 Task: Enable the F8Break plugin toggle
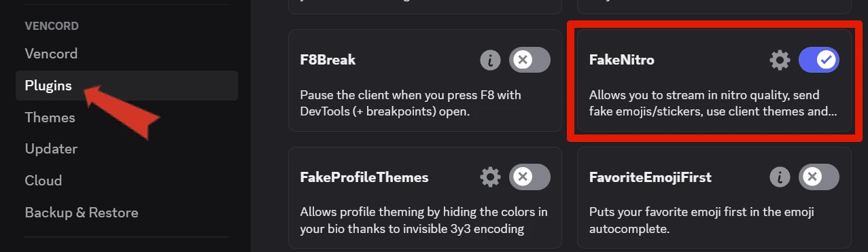[x=530, y=60]
